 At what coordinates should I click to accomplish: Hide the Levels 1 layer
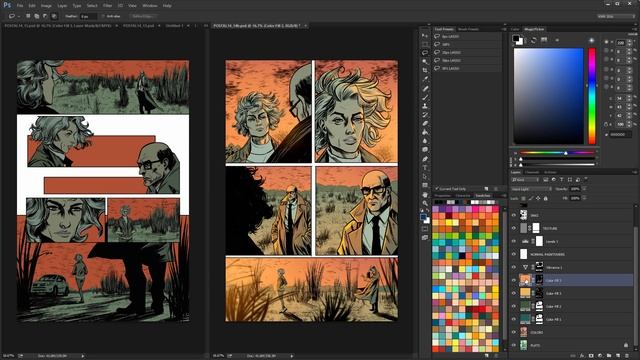pos(514,241)
